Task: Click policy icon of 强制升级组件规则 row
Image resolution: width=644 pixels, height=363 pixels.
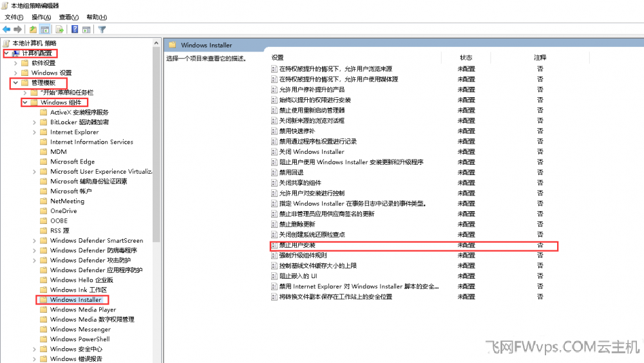Action: click(274, 256)
